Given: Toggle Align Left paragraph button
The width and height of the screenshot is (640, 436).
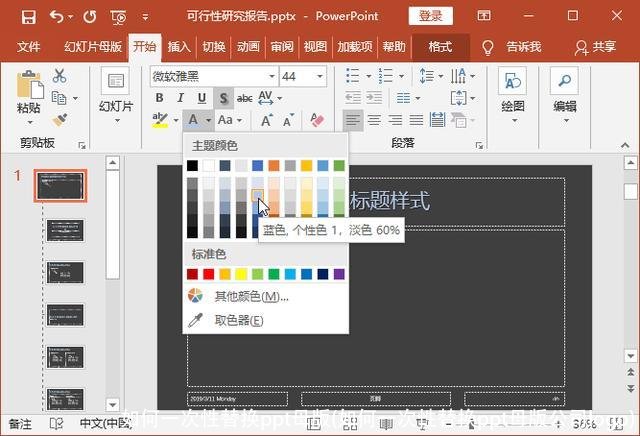Looking at the screenshot, I should click(x=353, y=120).
